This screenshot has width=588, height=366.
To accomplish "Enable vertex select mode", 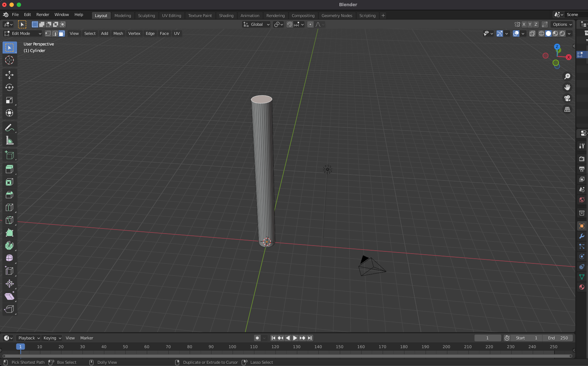I will tap(48, 33).
